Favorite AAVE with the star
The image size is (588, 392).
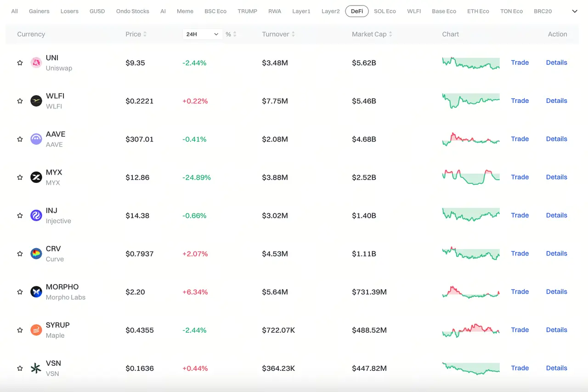(x=20, y=139)
